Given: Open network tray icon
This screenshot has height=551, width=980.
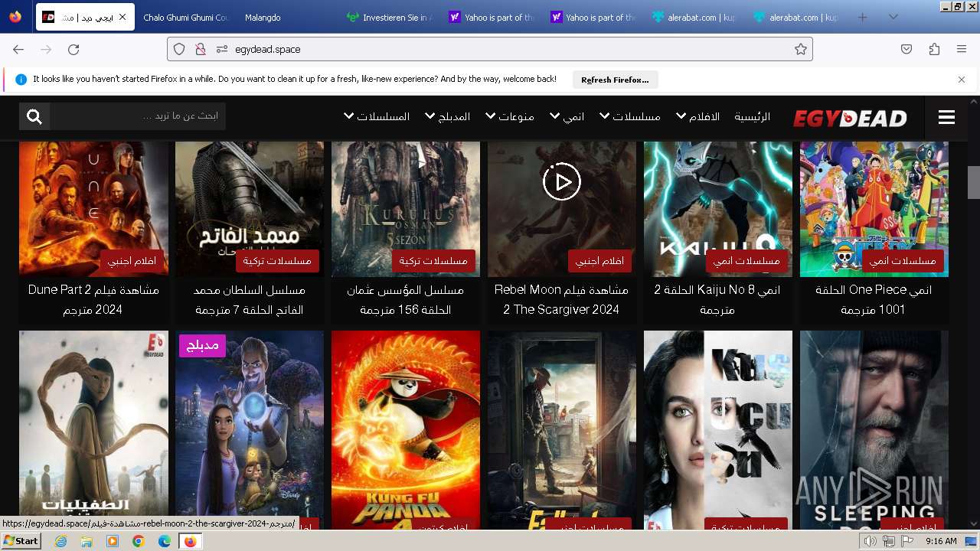Looking at the screenshot, I should tap(888, 541).
